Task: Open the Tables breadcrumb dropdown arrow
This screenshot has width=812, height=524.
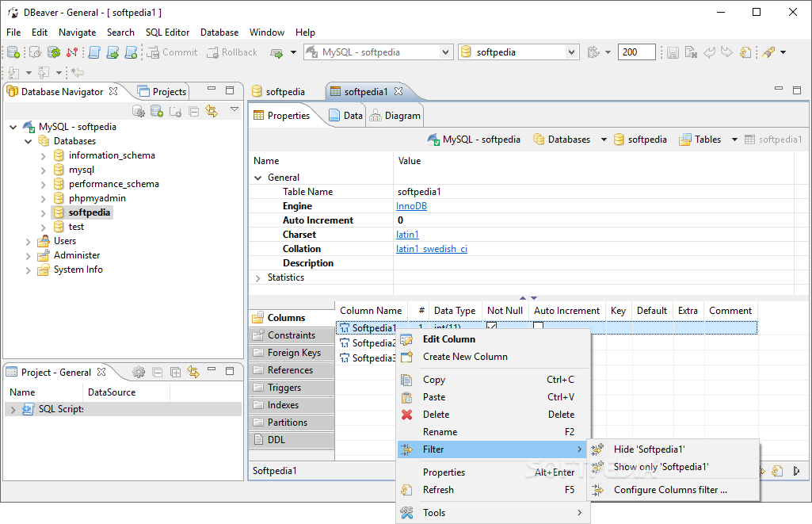Action: tap(734, 140)
